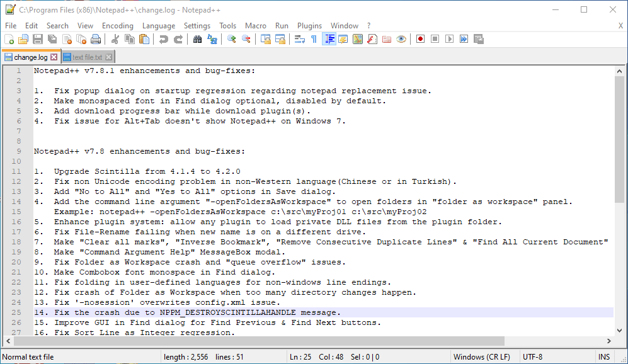628x364 pixels.
Task: Run macro multiple times icon
Action: coord(464,39)
